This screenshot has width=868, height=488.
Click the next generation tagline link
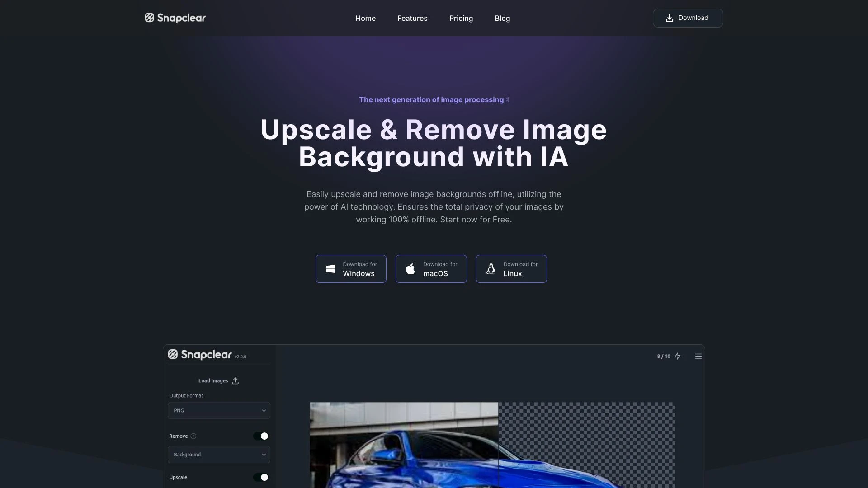tap(433, 100)
